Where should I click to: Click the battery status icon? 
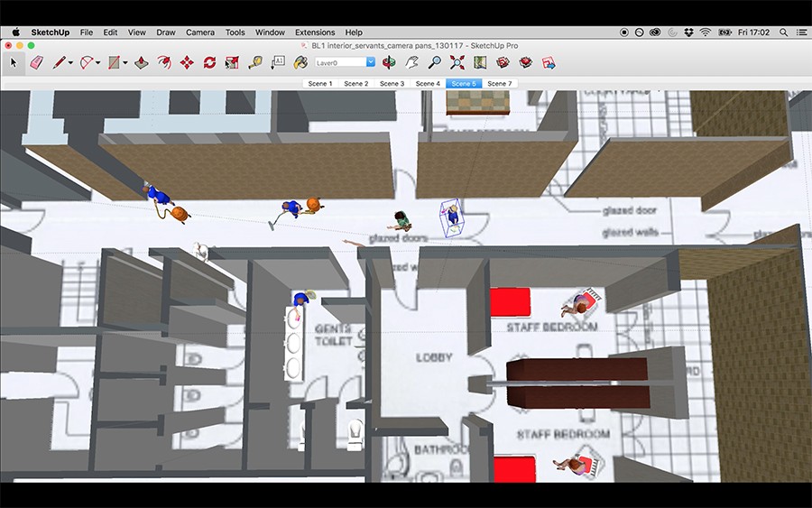coord(724,32)
